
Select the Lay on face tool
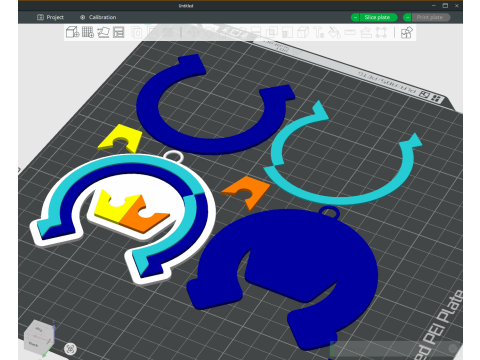point(240,32)
